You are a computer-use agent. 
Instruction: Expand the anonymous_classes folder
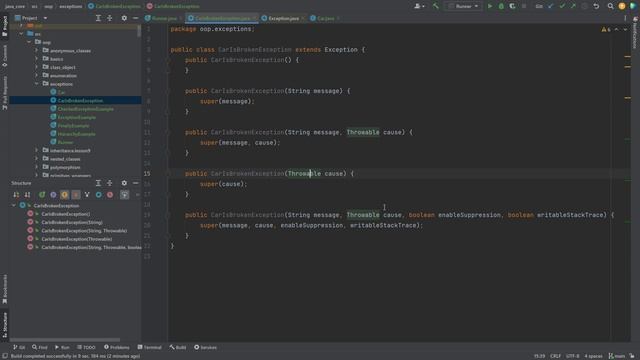point(36,51)
